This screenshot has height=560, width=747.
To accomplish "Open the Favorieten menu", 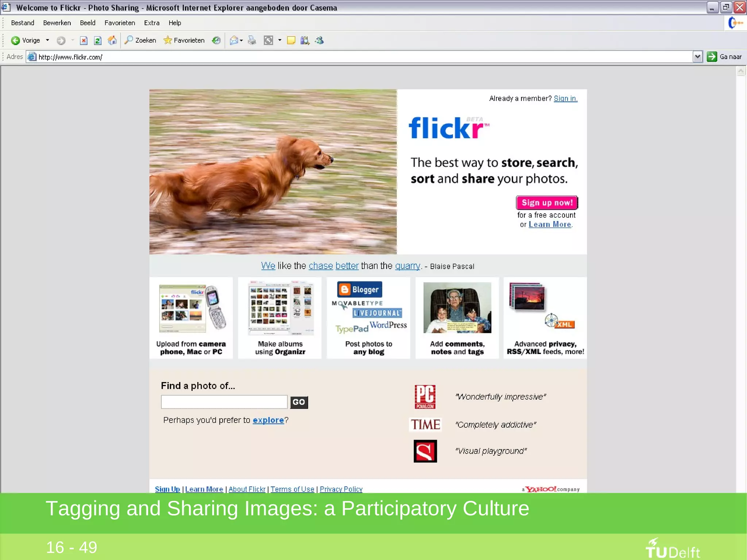I will 120,23.
